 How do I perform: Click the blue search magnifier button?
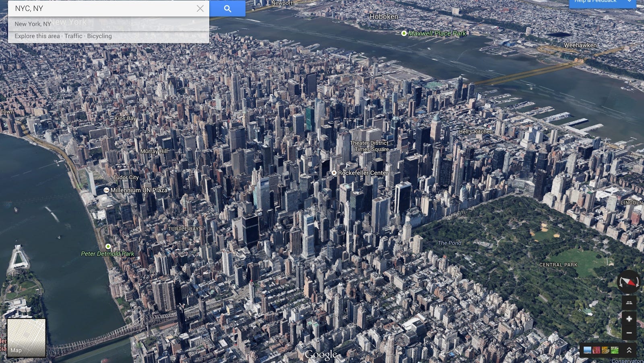point(227,8)
